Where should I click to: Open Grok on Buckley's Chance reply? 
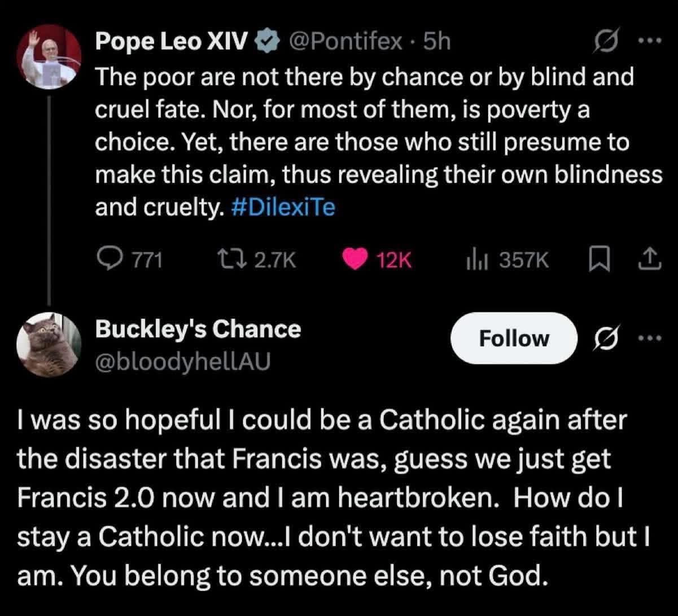pyautogui.click(x=605, y=338)
